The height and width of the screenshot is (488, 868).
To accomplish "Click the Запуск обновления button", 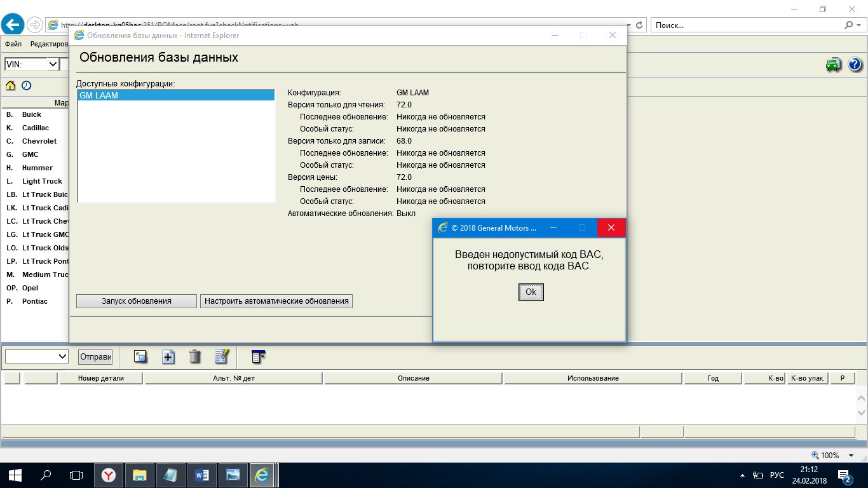I will tap(137, 301).
